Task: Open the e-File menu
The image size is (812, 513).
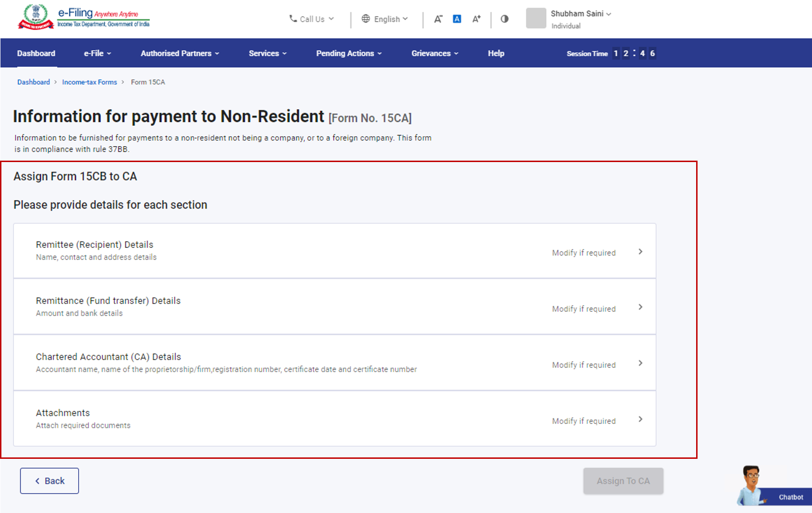Action: pos(97,53)
